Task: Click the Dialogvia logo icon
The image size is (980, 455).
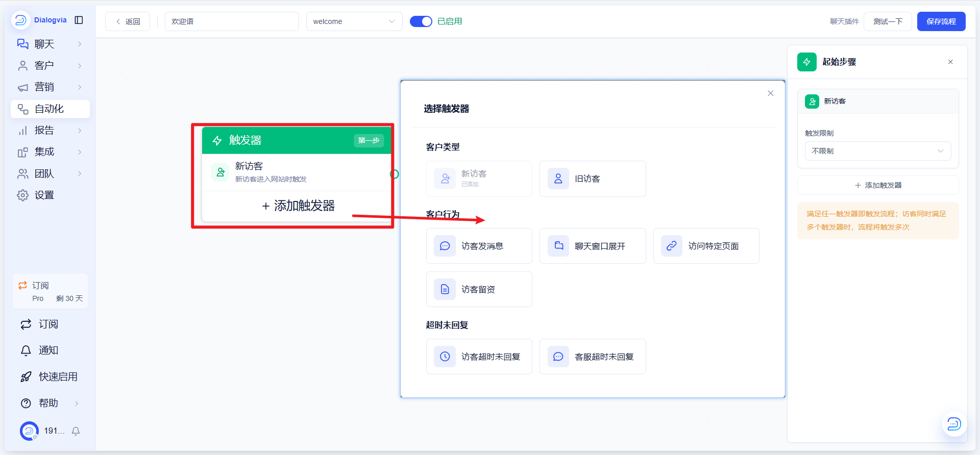Action: click(20, 20)
